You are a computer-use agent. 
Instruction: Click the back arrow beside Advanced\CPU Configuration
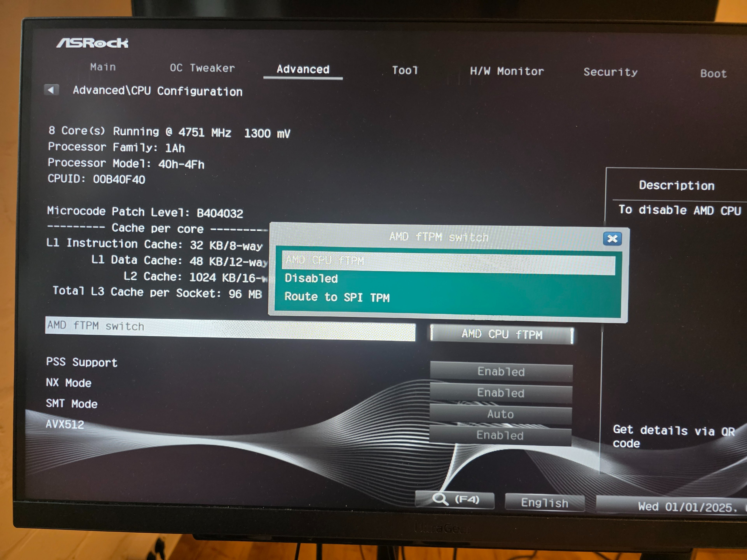tap(51, 90)
